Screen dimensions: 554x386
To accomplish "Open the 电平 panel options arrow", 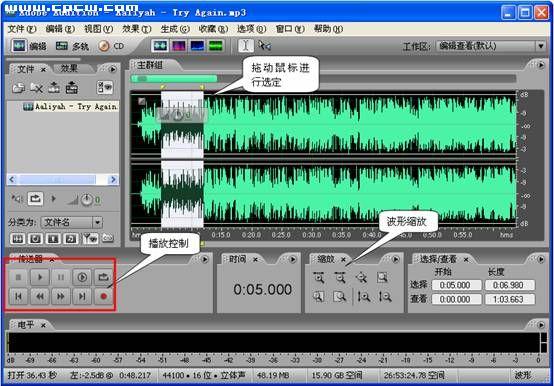I will coord(541,325).
